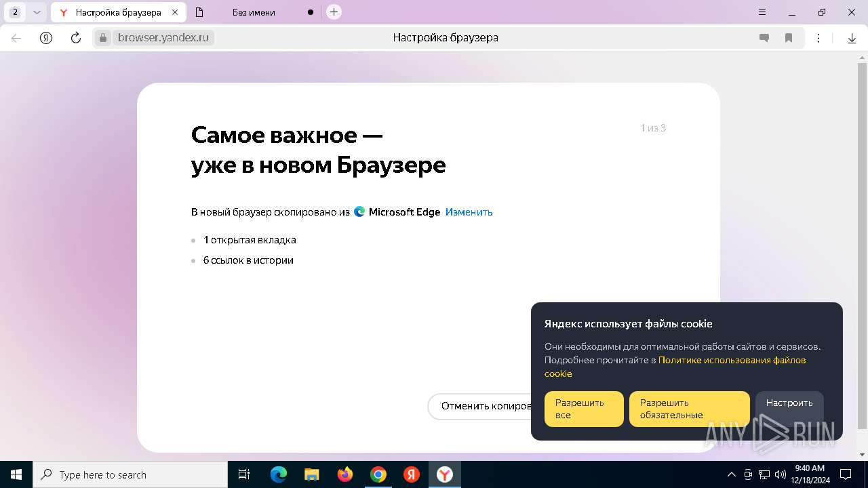Click the 1 из 3 step indicator

coord(653,128)
